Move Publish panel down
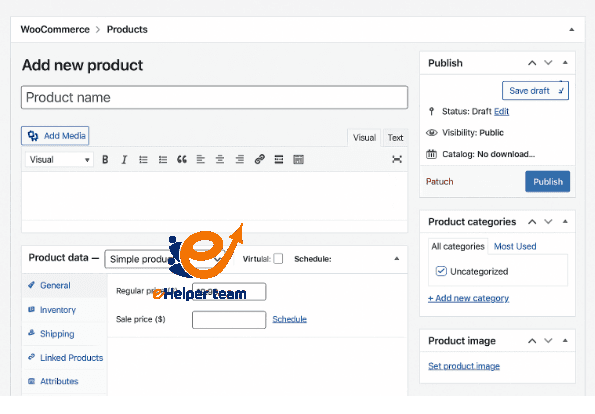The image size is (595, 414). point(548,63)
